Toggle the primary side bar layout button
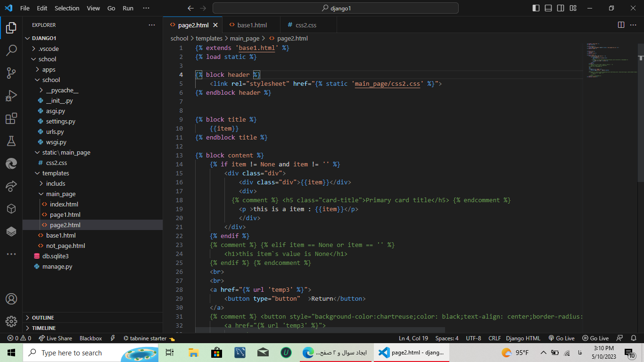The width and height of the screenshot is (644, 362). click(x=536, y=8)
